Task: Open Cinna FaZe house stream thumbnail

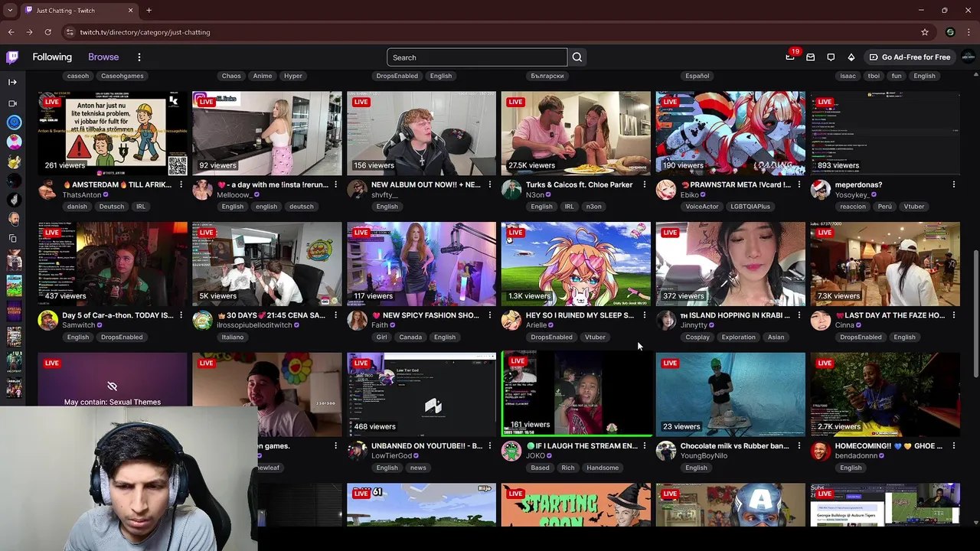Action: pyautogui.click(x=885, y=264)
